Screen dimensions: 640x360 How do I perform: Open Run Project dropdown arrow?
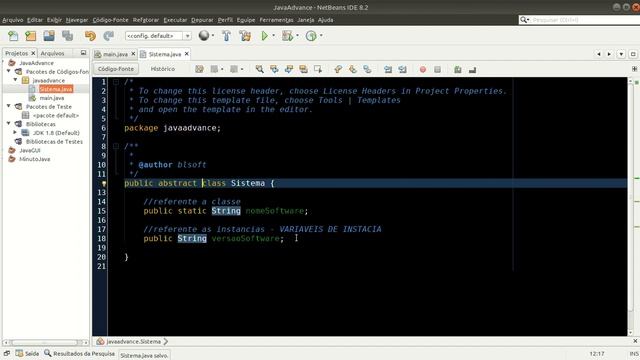tap(273, 36)
